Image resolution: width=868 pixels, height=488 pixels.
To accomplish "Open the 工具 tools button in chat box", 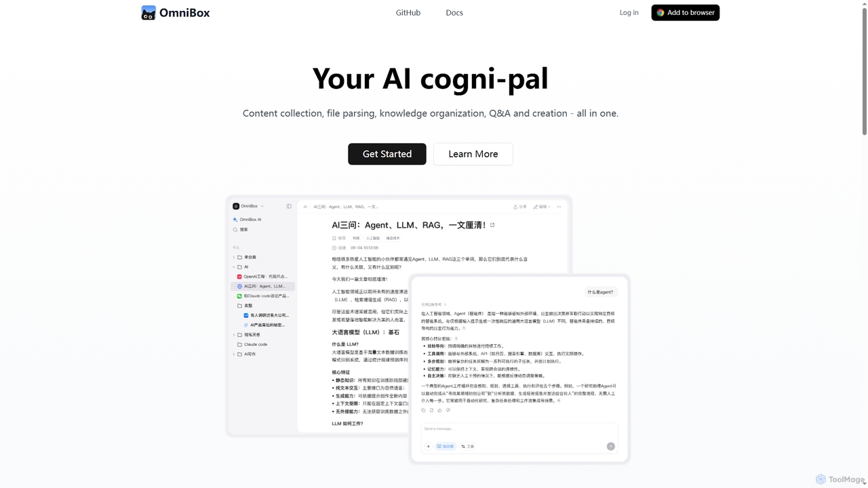I will tap(468, 447).
